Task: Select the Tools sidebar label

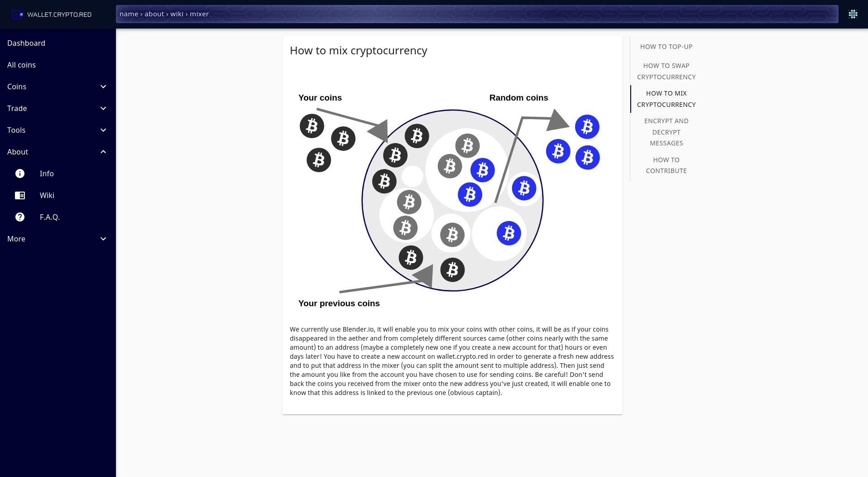Action: point(16,130)
